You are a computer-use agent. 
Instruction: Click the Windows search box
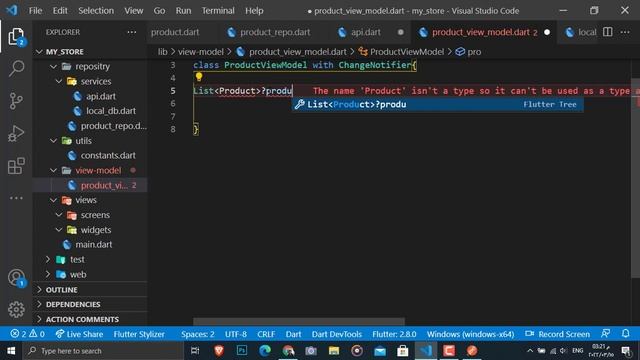coord(103,351)
